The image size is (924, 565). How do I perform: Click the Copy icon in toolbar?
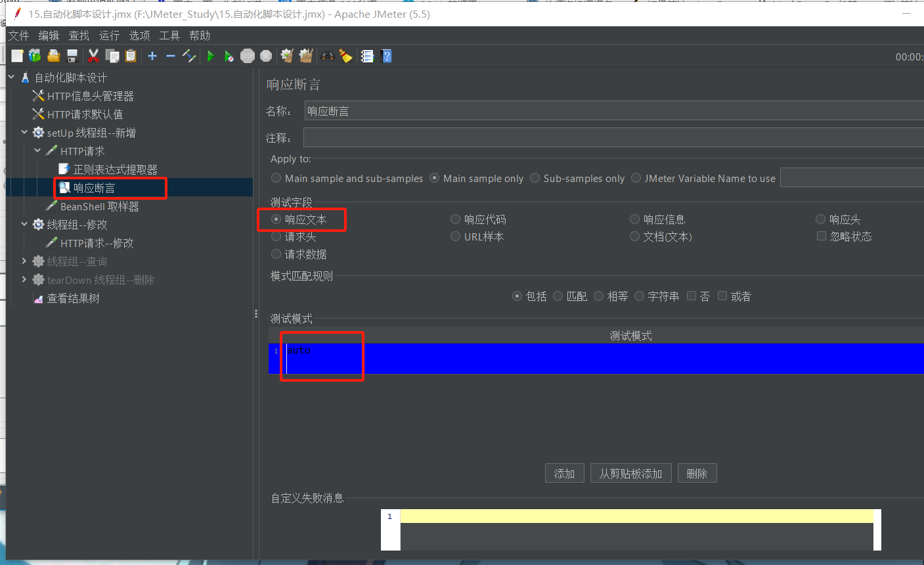click(112, 56)
